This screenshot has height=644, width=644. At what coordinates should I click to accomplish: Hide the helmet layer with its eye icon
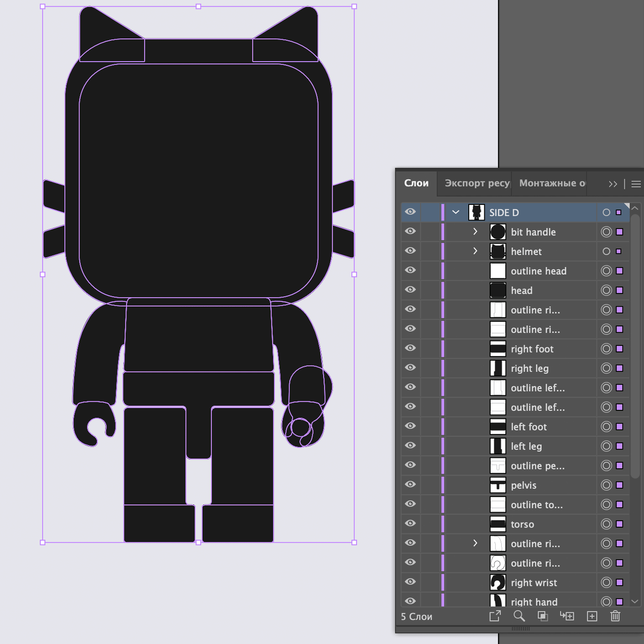click(x=410, y=251)
